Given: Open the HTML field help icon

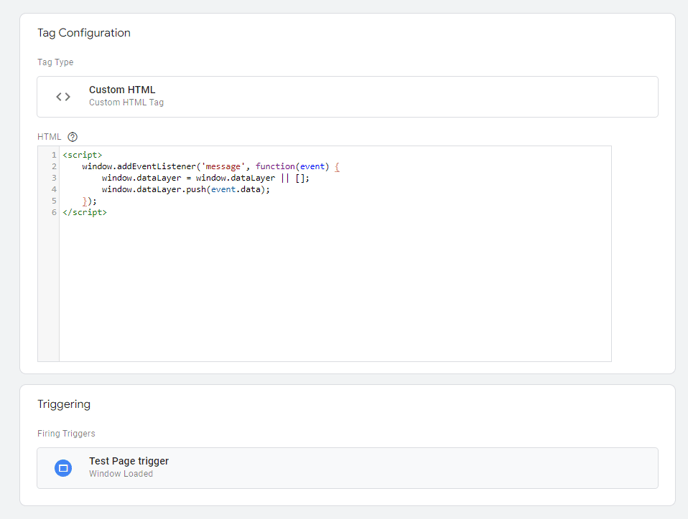Looking at the screenshot, I should click(73, 137).
